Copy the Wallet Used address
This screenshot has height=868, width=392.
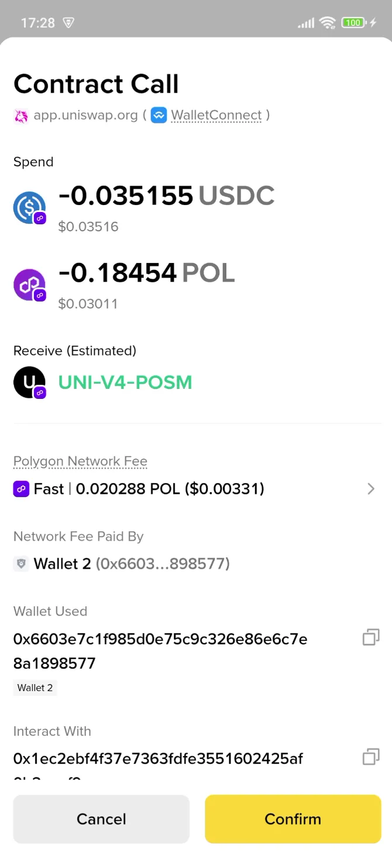coord(370,637)
